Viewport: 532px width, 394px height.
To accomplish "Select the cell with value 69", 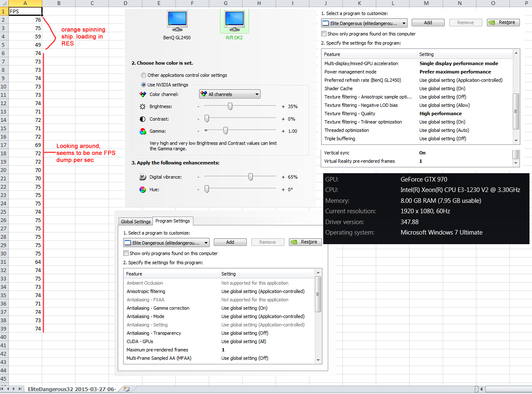I will [25, 145].
